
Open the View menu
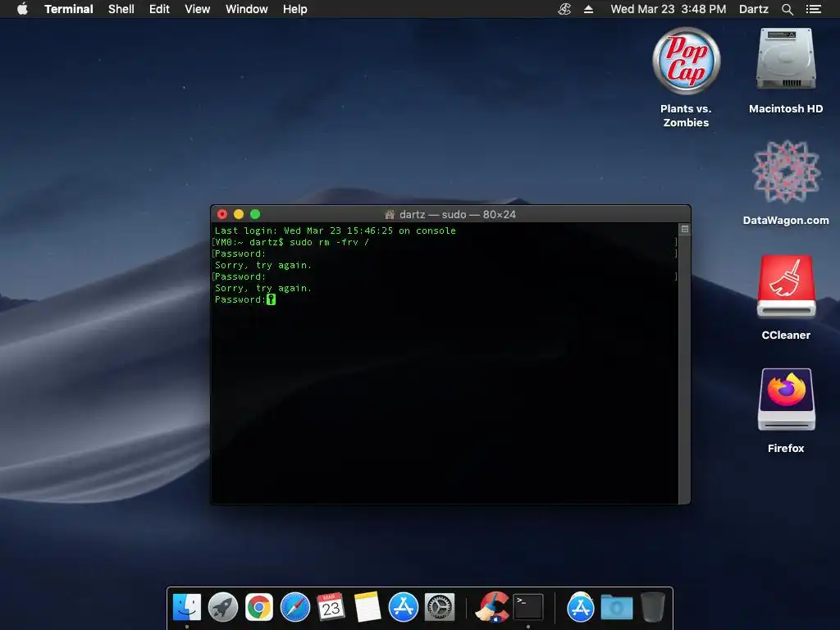[197, 9]
